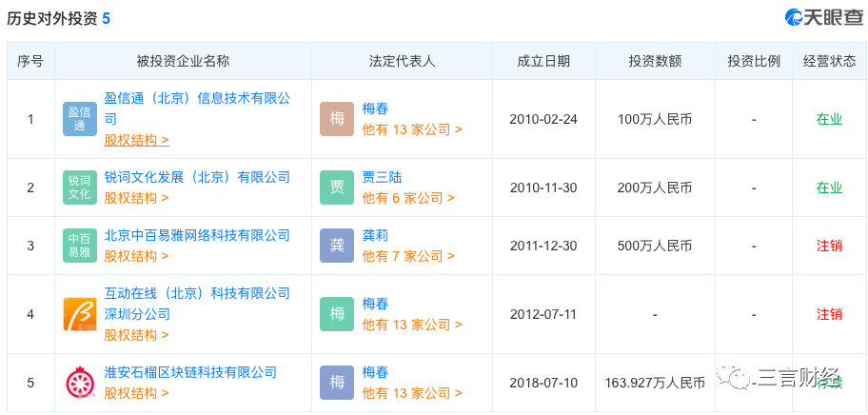The width and height of the screenshot is (868, 415).
Task: View 股权结构 for 盈信通 row
Action: [x=137, y=140]
